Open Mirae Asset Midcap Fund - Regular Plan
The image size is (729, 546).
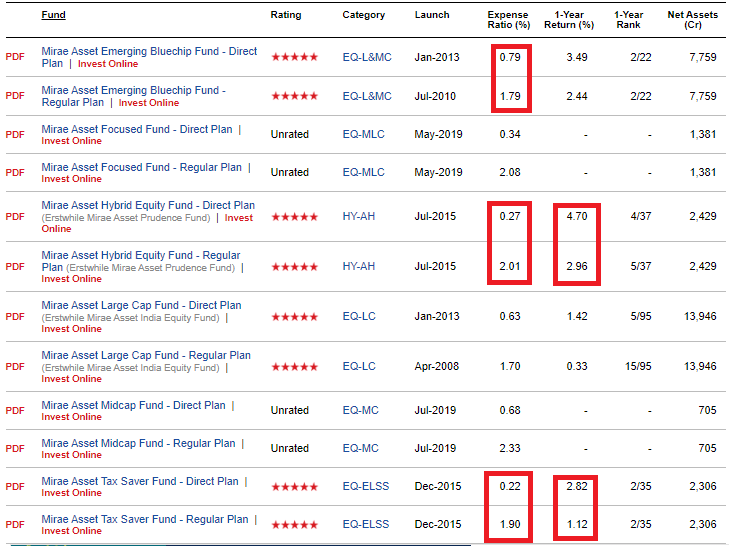tap(138, 444)
